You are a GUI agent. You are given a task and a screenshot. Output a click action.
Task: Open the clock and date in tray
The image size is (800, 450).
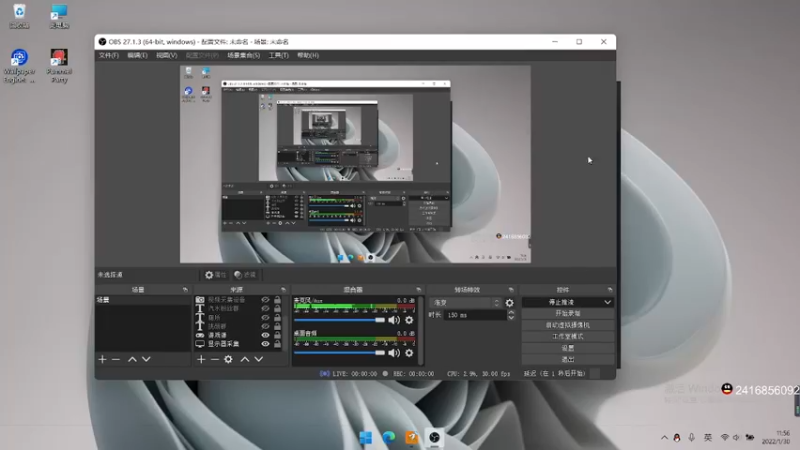pos(777,437)
